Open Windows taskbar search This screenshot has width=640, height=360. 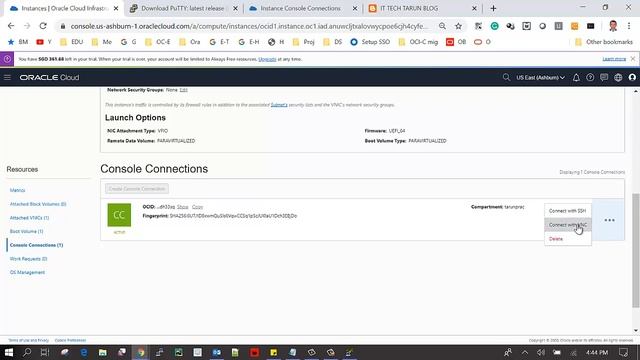[27, 352]
